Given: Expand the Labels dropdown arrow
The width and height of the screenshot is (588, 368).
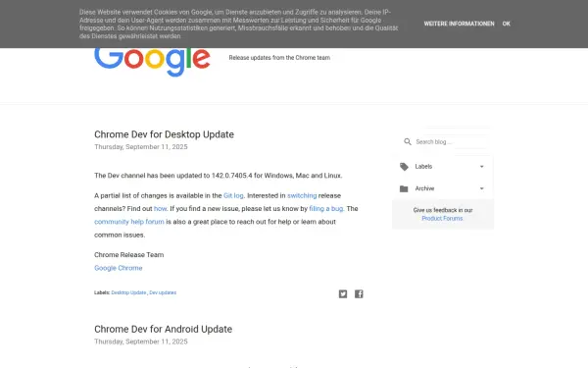Looking at the screenshot, I should (482, 167).
